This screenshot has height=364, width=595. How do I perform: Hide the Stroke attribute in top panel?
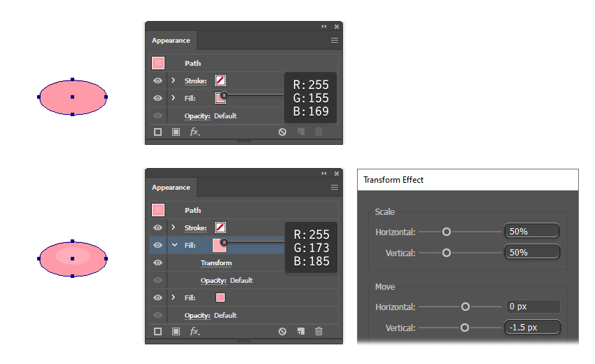[x=157, y=80]
